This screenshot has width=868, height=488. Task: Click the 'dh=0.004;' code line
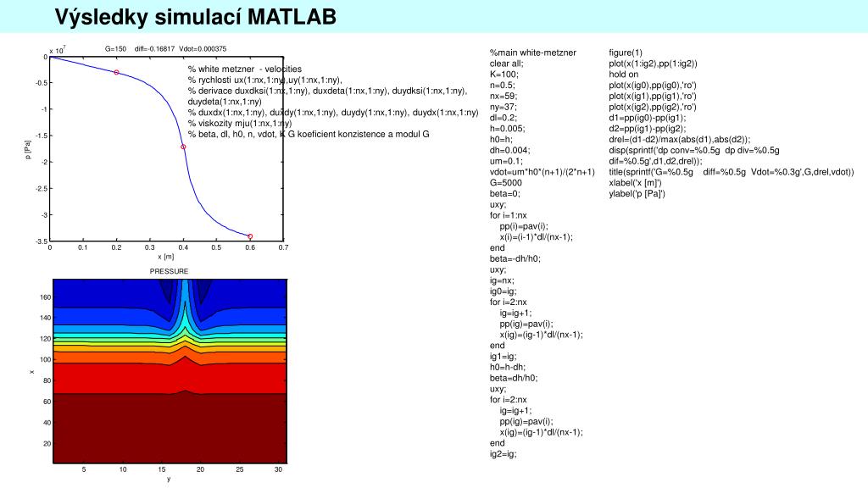[509, 150]
